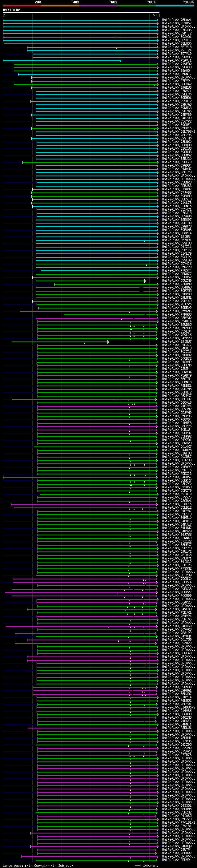The width and height of the screenshot is (197, 868).
Task: Select hit UniRef100_C5X471
Action: (177, 210)
